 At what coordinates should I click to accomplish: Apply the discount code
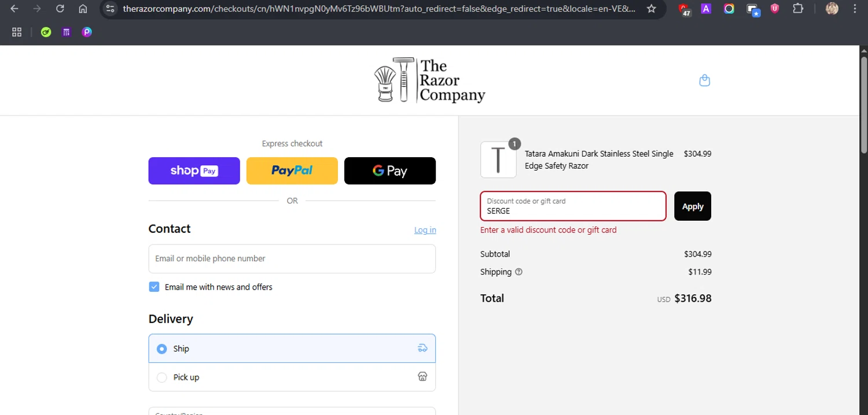point(693,206)
